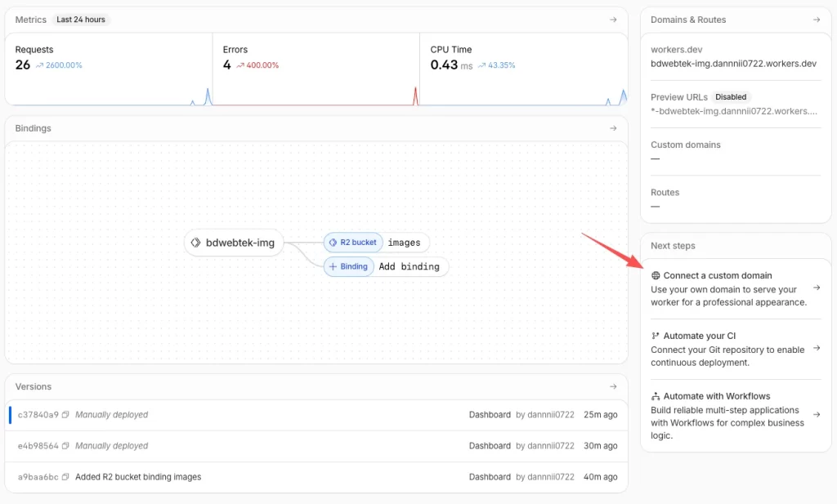
Task: Click the 2600.00% requests change value
Action: pos(64,65)
